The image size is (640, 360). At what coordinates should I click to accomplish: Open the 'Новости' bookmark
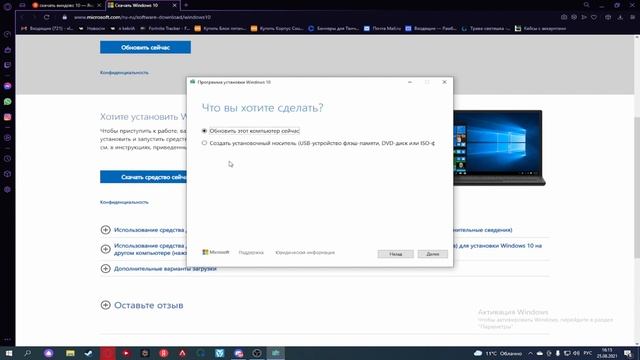[92, 29]
